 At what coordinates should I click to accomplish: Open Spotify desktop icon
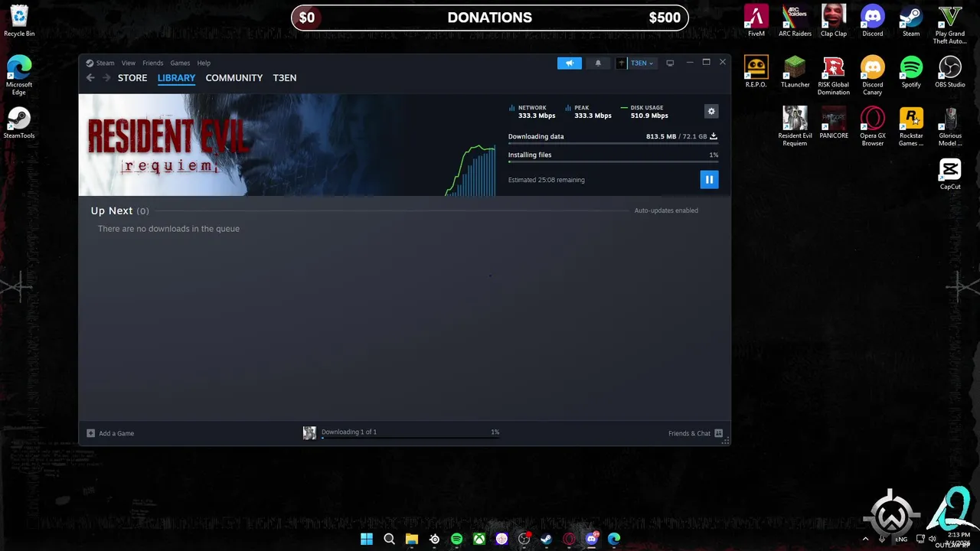pos(911,72)
